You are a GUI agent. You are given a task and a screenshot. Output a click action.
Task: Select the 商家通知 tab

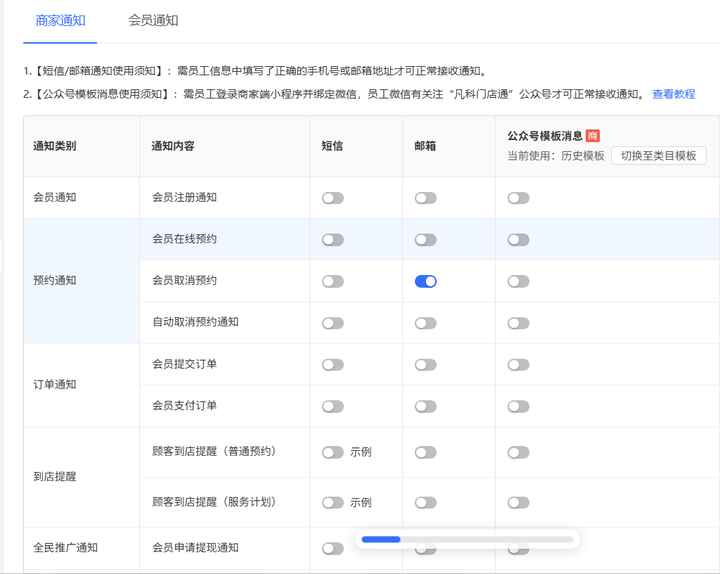(x=60, y=20)
